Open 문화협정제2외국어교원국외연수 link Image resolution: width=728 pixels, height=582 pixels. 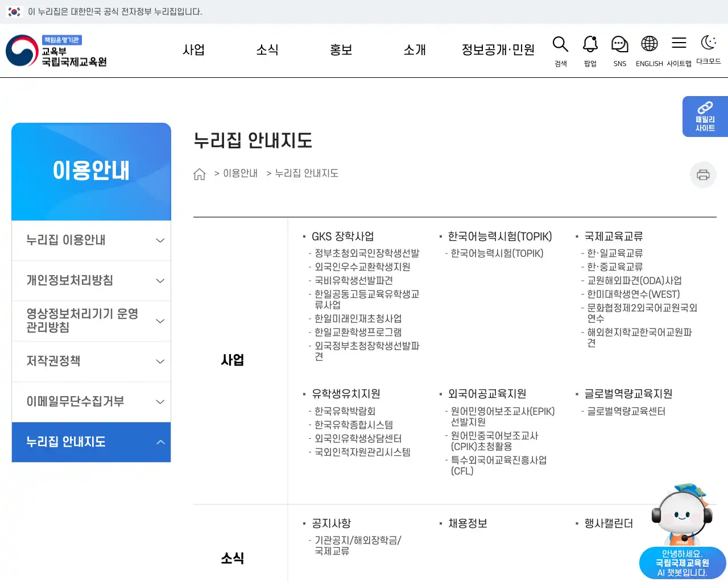642,313
